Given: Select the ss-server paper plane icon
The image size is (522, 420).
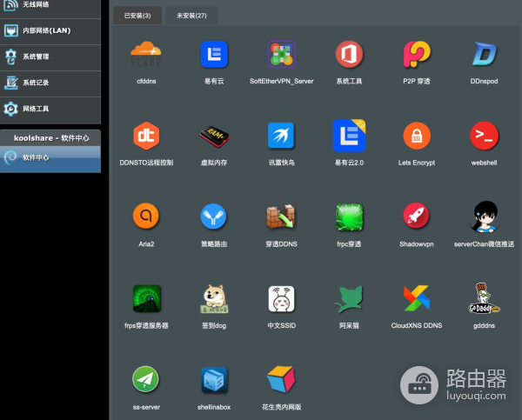Looking at the screenshot, I should tap(146, 379).
